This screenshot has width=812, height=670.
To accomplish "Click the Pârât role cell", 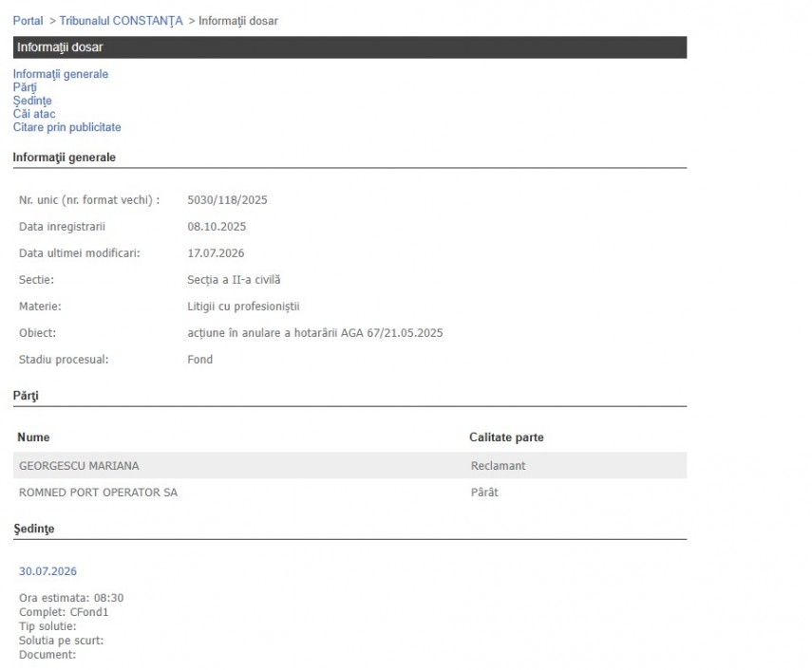I will tap(484, 492).
